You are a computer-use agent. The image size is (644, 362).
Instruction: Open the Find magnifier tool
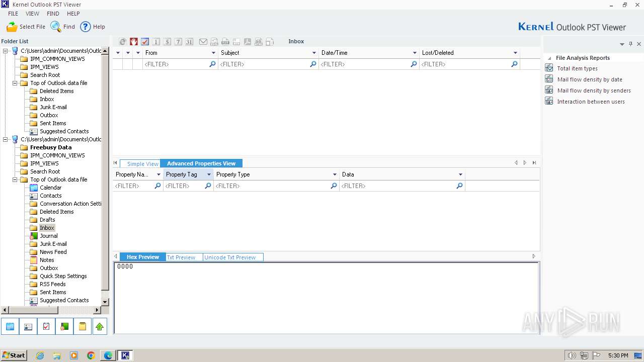click(x=55, y=27)
